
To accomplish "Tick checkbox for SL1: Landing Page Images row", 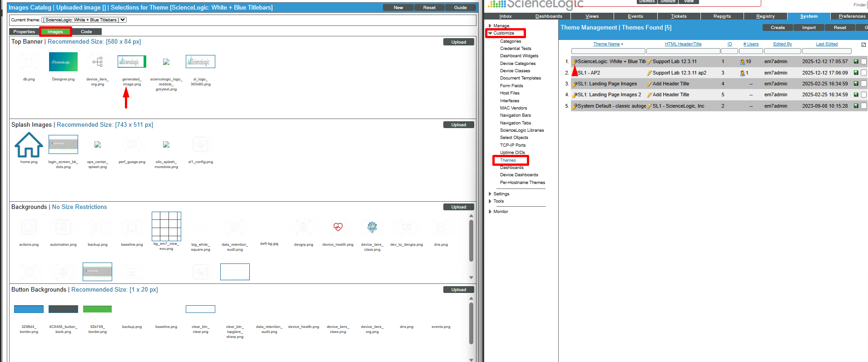I will (x=864, y=84).
